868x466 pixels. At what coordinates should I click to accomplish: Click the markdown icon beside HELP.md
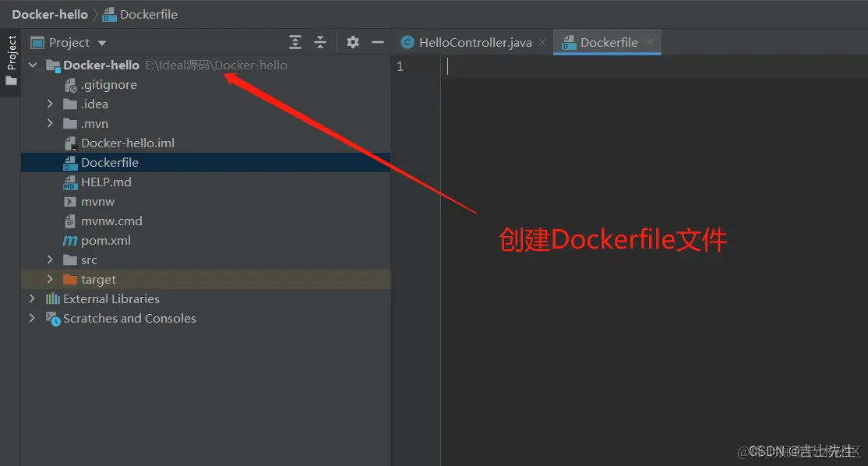click(70, 182)
